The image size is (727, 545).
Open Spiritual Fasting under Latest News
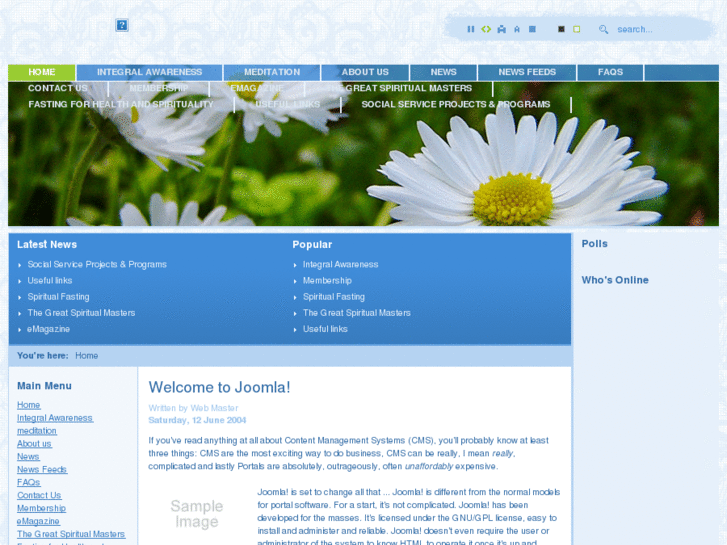(x=58, y=297)
